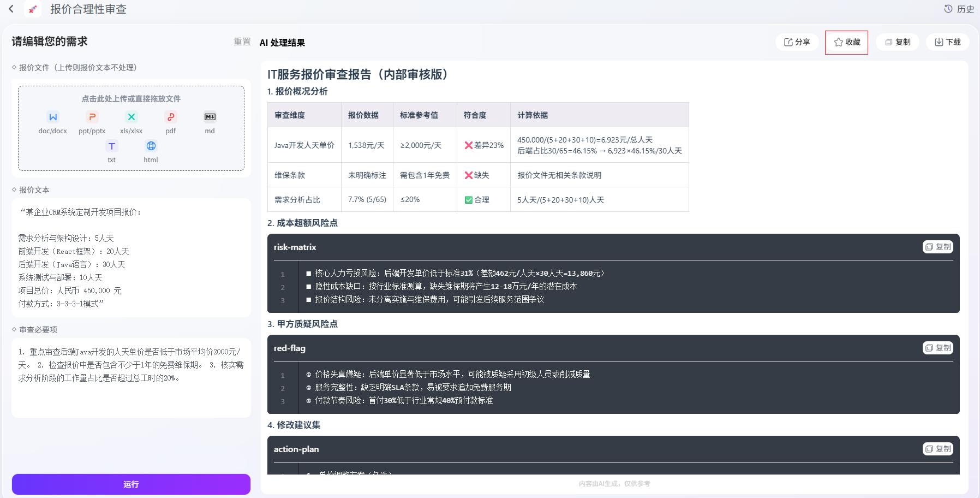Select pdf upload file type icon

(x=171, y=117)
